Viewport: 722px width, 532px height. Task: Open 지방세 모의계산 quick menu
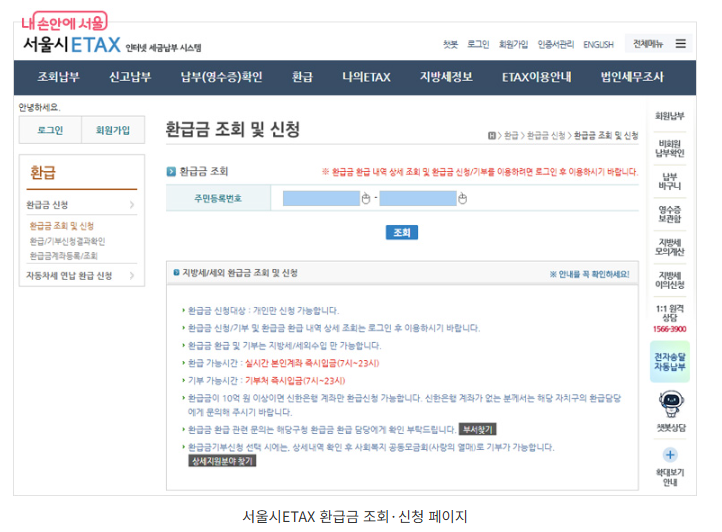[670, 247]
